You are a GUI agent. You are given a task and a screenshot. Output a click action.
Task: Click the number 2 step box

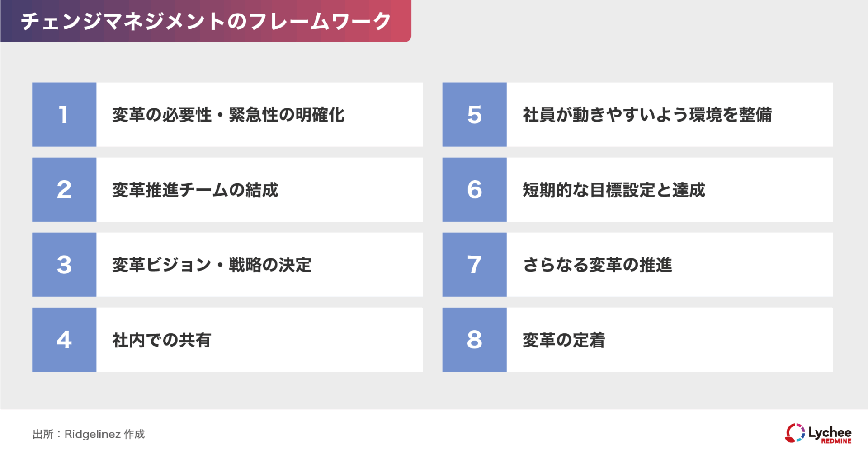point(64,190)
